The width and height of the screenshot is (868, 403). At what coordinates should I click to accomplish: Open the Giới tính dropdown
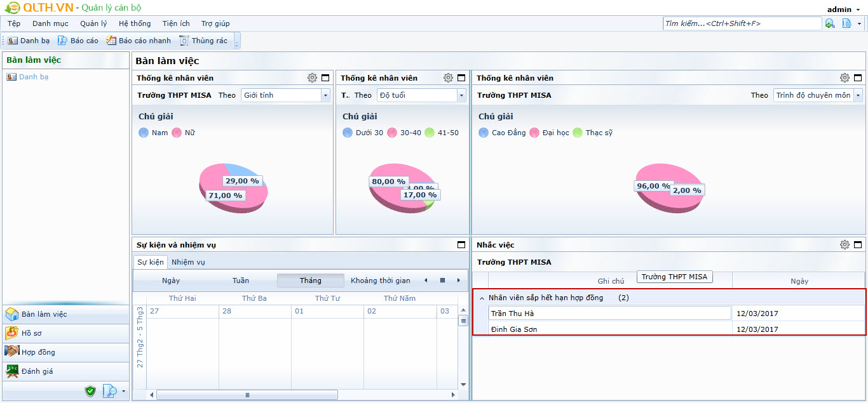tap(325, 95)
